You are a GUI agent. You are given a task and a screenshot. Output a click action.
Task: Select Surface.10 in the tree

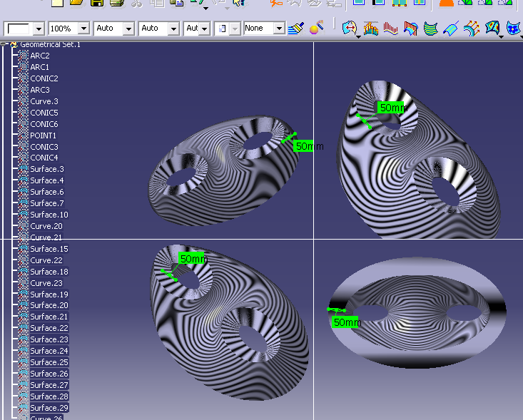click(49, 215)
